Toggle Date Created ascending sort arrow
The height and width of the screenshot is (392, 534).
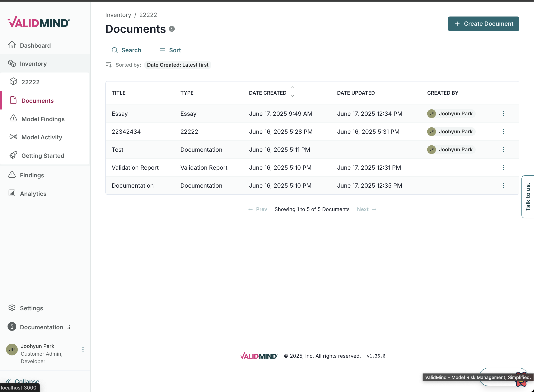[x=292, y=87]
